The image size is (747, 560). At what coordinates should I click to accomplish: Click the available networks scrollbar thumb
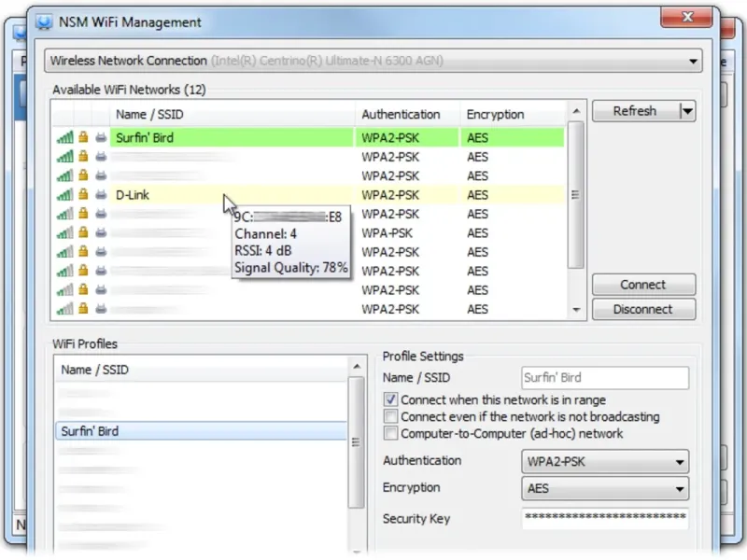click(x=576, y=195)
